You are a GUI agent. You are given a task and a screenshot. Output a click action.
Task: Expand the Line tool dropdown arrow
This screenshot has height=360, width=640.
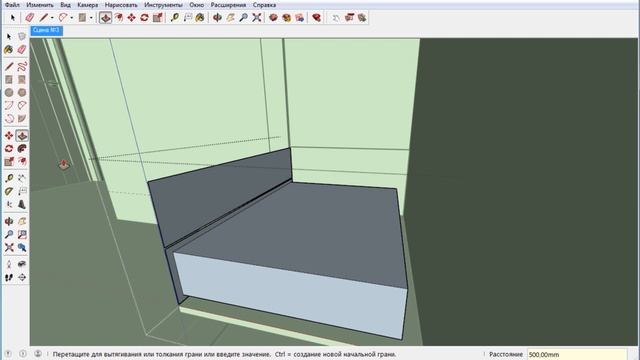[x=52, y=18]
